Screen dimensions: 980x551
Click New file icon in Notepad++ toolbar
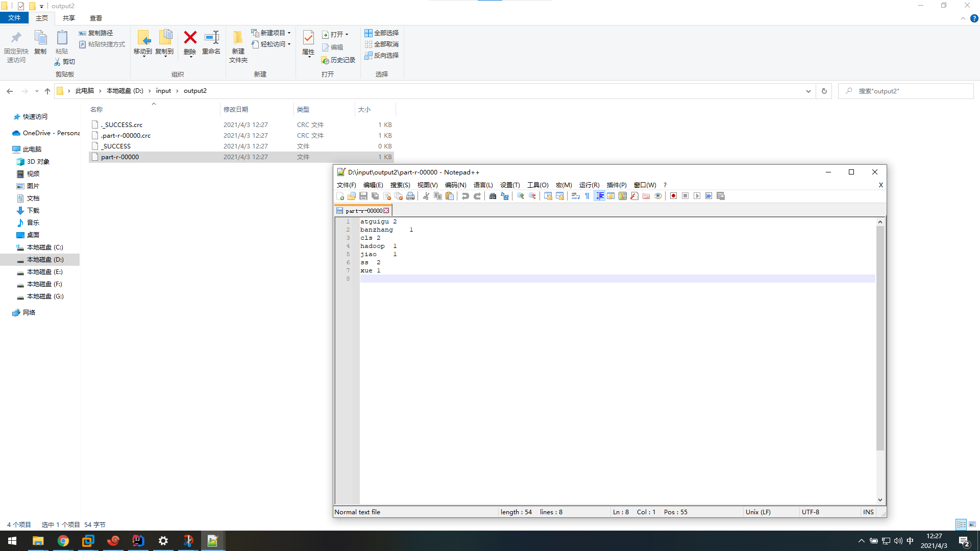pyautogui.click(x=340, y=196)
